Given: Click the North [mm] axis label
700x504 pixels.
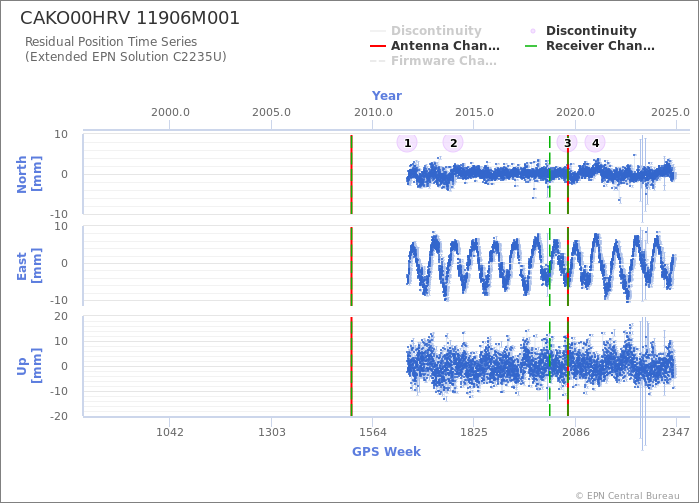Looking at the screenshot, I should [x=29, y=174].
